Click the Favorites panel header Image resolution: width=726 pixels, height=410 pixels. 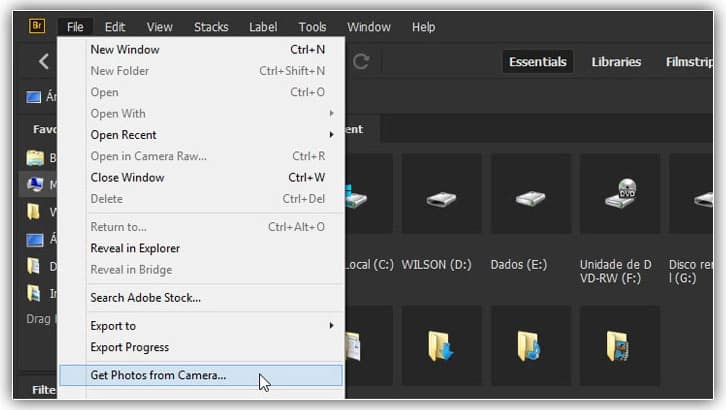coord(44,129)
